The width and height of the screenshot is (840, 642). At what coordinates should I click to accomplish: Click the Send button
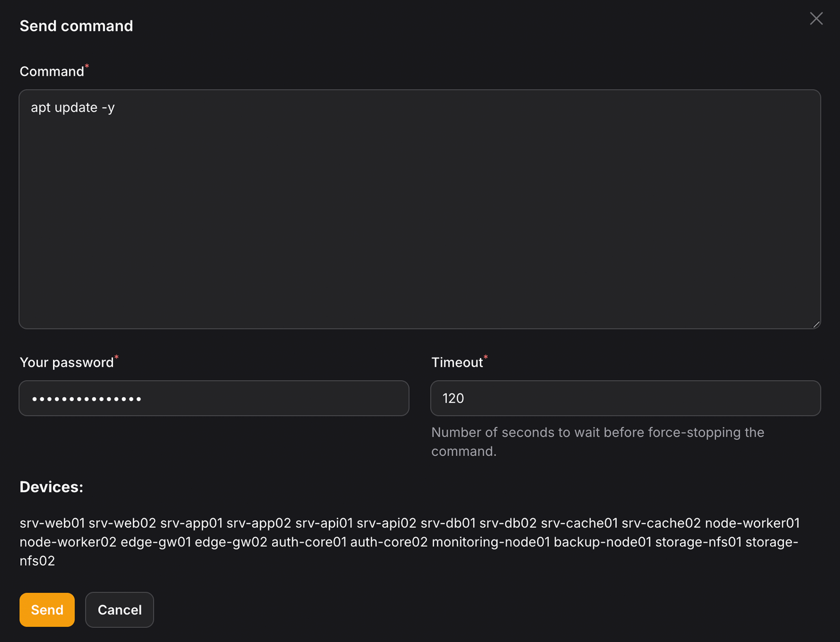click(x=47, y=610)
